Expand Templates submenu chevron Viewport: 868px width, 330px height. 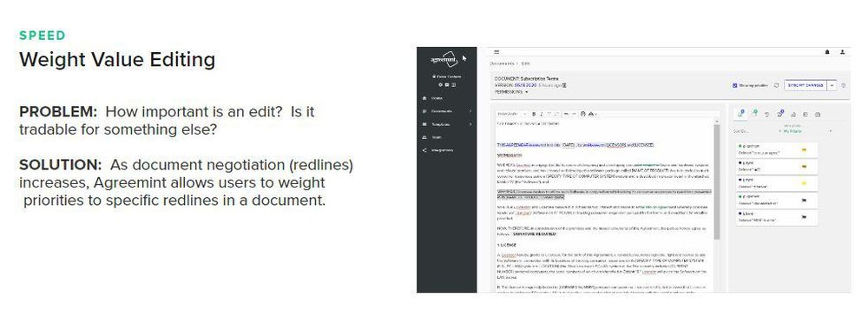[470, 124]
